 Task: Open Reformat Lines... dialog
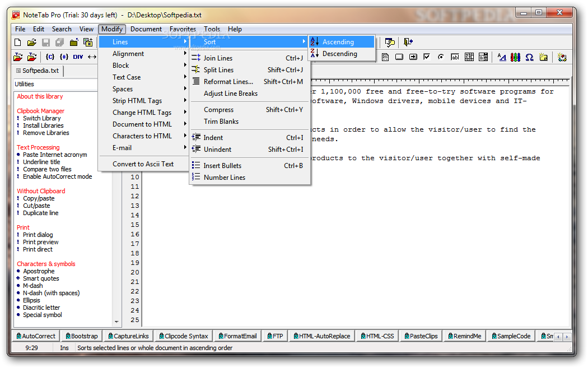coord(250,81)
